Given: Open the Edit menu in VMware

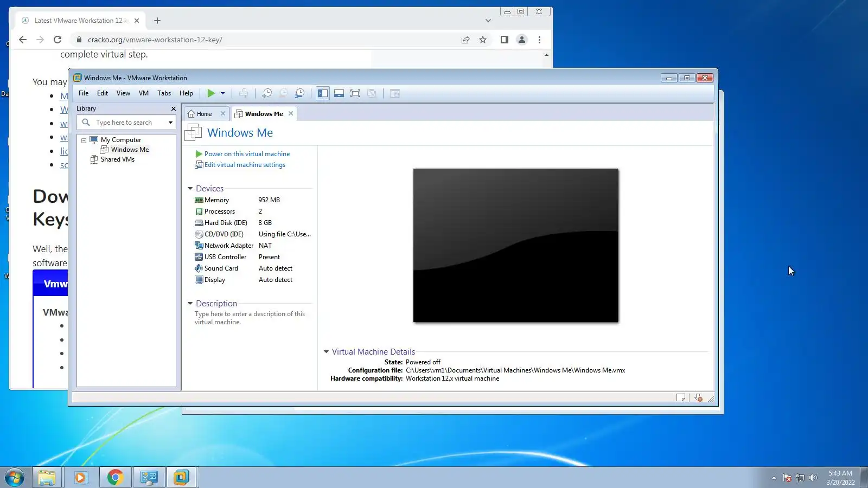Looking at the screenshot, I should 103,93.
